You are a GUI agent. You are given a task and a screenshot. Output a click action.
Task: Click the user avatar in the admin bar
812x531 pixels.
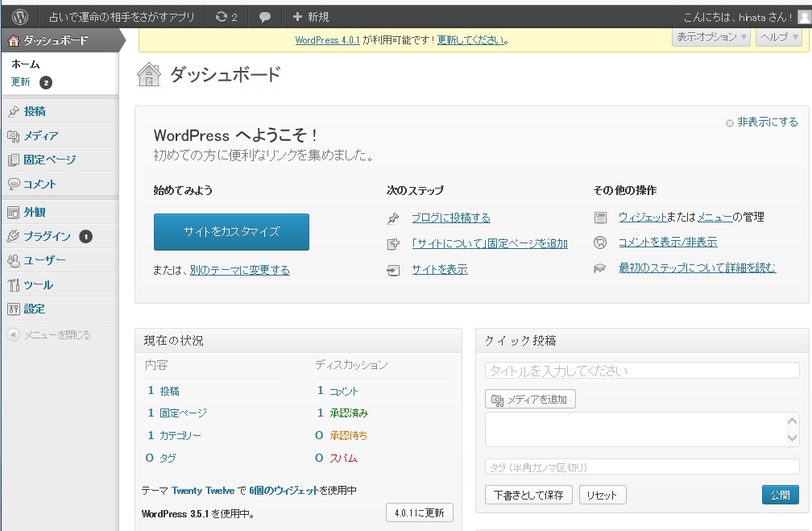point(804,17)
